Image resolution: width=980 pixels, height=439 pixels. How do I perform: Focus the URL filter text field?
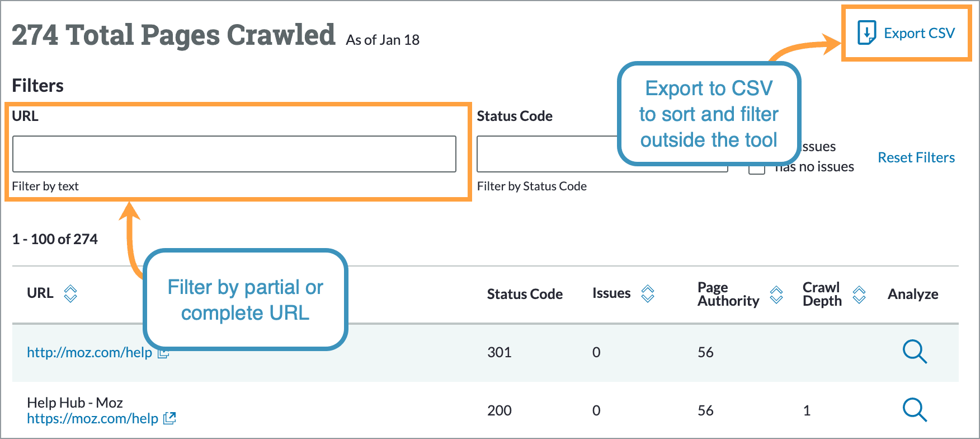[x=234, y=154]
